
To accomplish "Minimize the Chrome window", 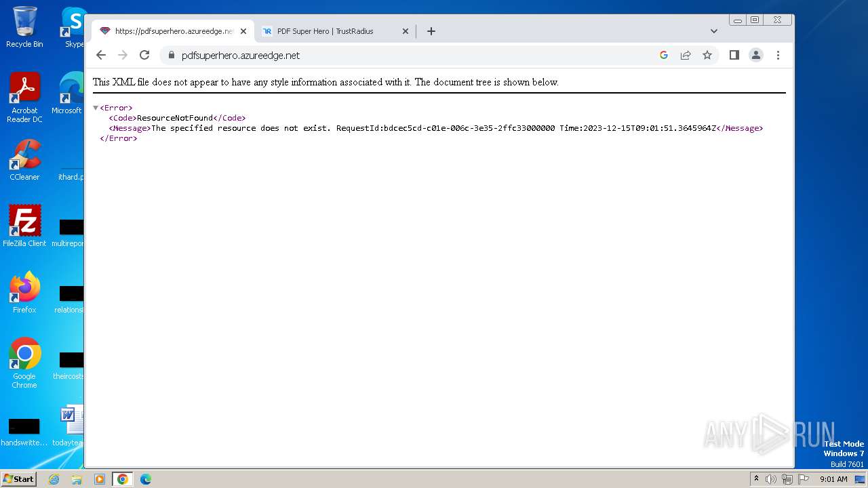I will [738, 20].
